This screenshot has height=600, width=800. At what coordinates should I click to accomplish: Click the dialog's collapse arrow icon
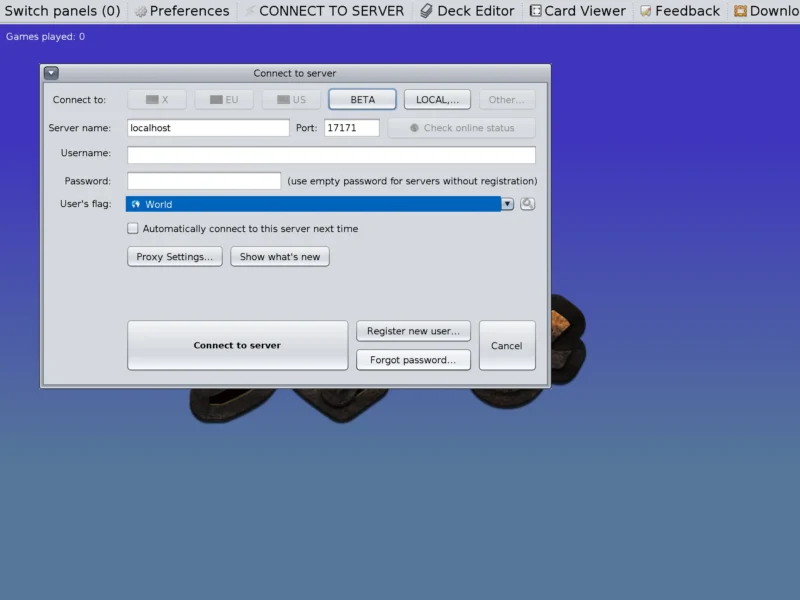51,73
